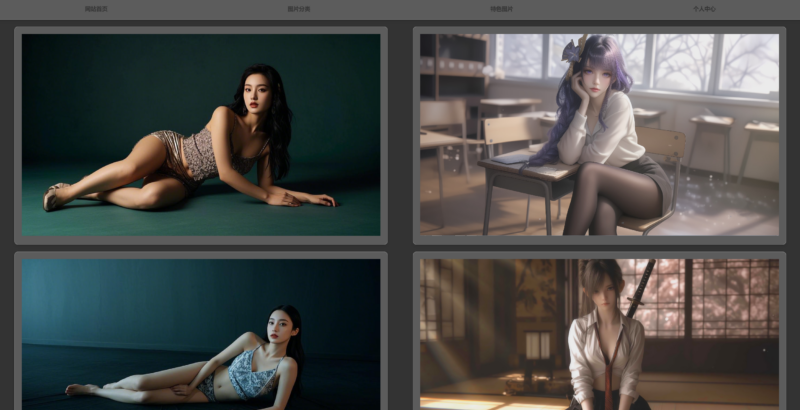Open the green-backdrop studio photo thumbnail

coord(201,135)
